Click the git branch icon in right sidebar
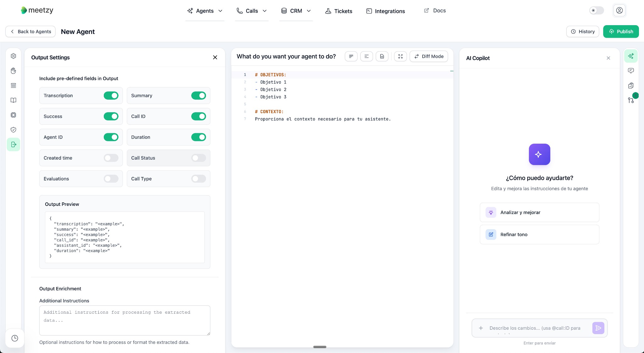Image resolution: width=644 pixels, height=353 pixels. (x=631, y=100)
